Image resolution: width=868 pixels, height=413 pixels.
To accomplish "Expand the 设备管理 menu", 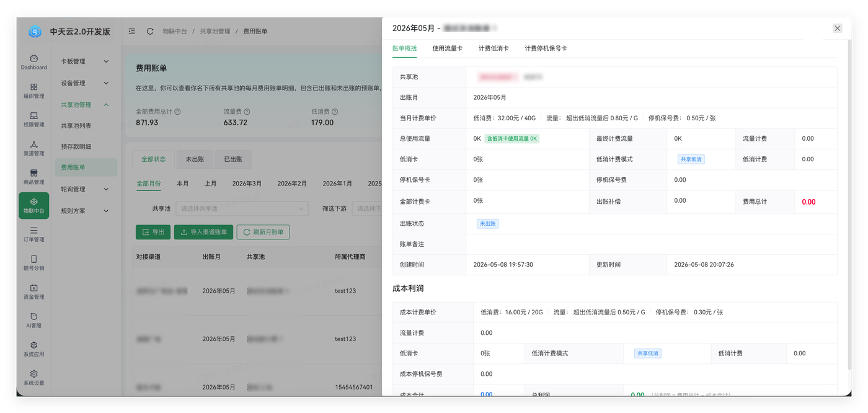I will point(85,83).
